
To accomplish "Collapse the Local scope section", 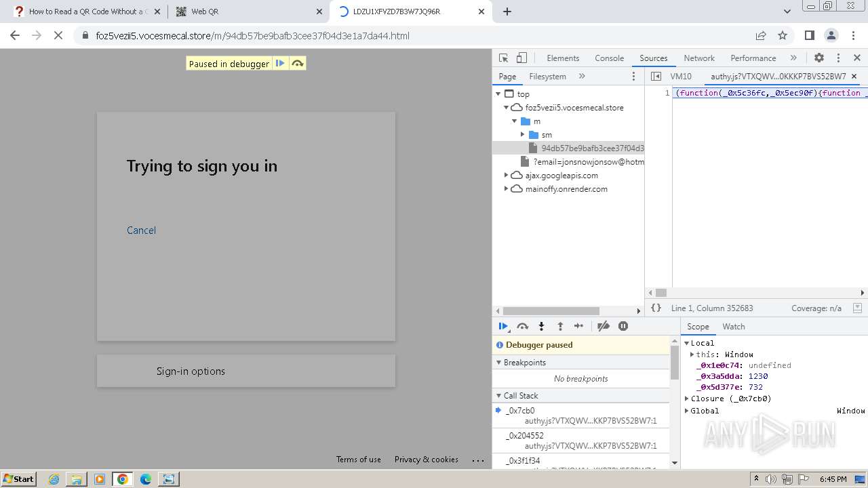I will click(686, 343).
